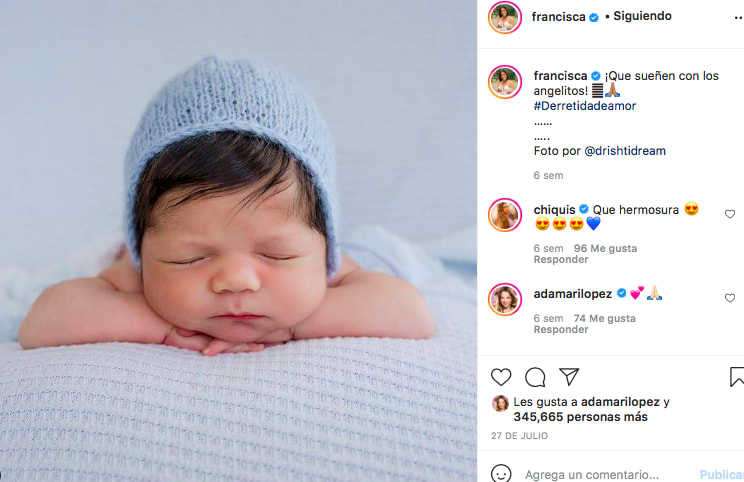Open more options ellipsis in post header
This screenshot has width=744, height=482.
coord(739,18)
